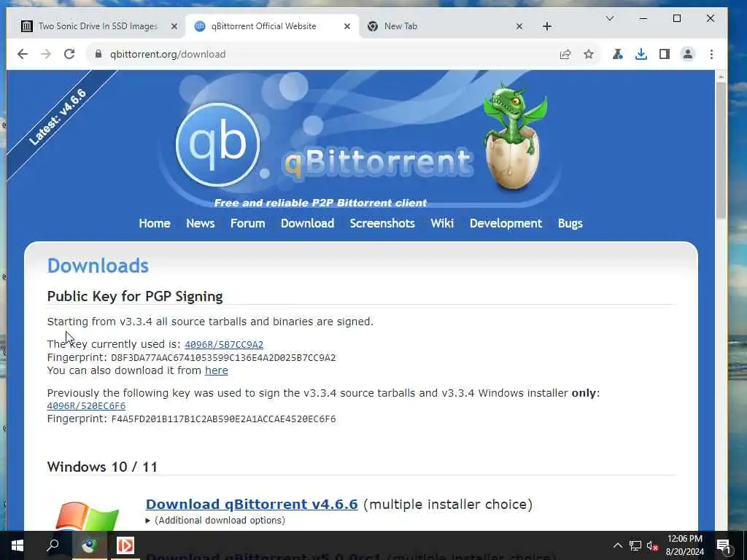Screen dimensions: 747x560
Task: Open Forum in site navigation
Action: (248, 223)
